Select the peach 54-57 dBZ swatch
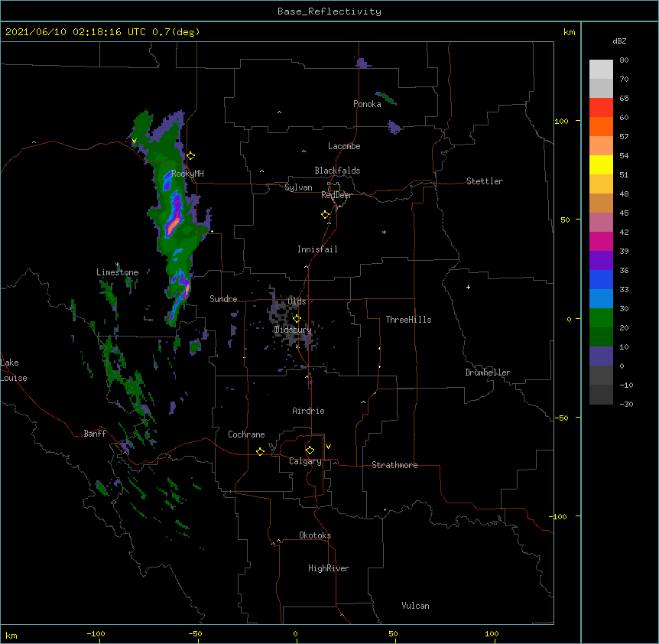The image size is (659, 644). point(601,146)
